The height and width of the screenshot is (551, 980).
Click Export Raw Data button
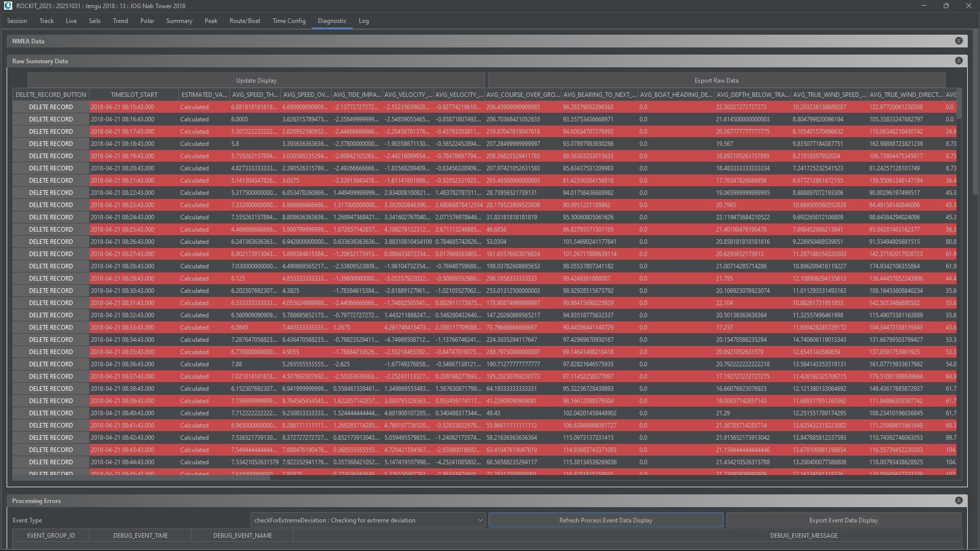716,81
